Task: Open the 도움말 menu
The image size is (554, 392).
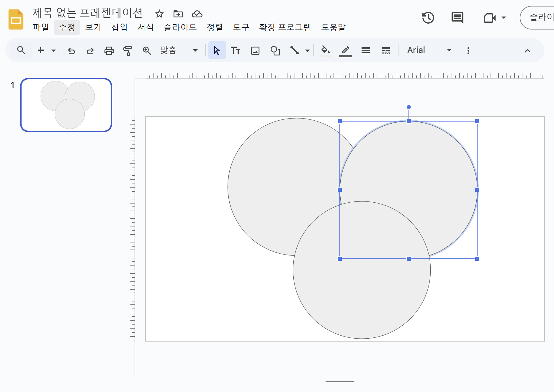Action: (333, 27)
